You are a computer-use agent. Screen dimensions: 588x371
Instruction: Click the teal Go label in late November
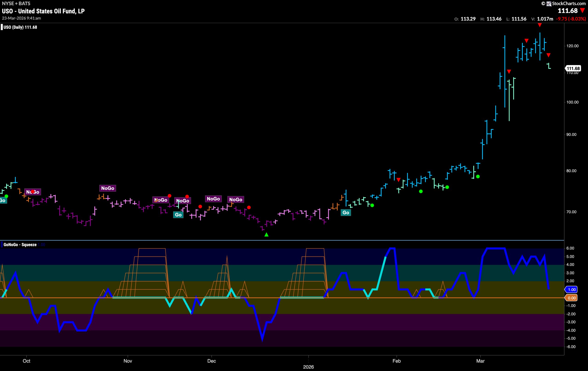point(178,215)
